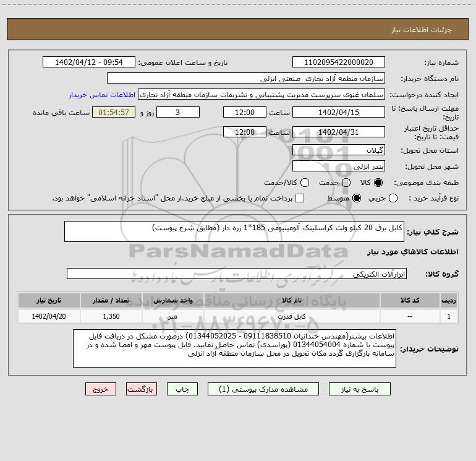Click the 'توضیحات خریدار' label

coord(429,349)
